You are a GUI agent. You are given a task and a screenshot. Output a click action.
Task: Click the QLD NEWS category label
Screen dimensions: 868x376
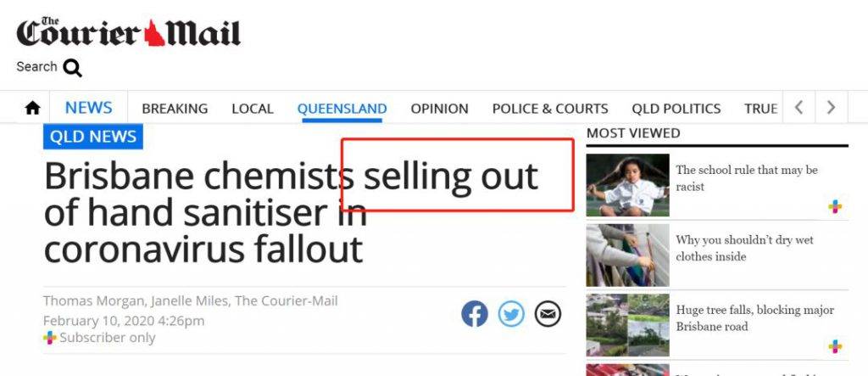pyautogui.click(x=93, y=137)
